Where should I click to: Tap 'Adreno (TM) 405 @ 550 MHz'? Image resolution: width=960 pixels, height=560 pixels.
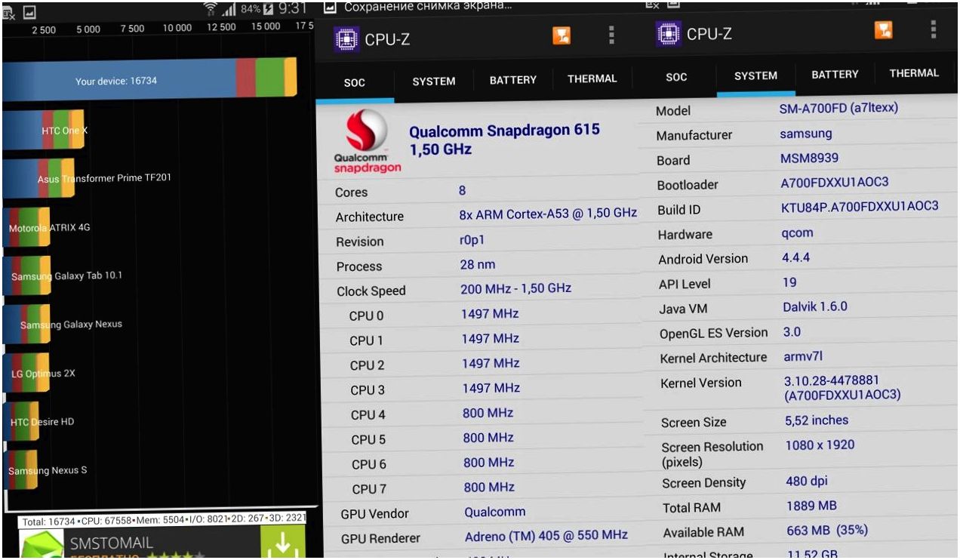tap(546, 535)
